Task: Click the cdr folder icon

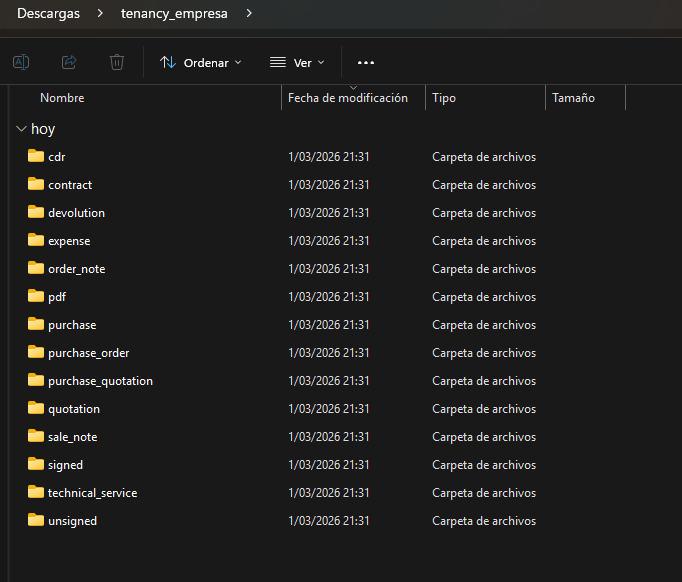Action: [36, 156]
